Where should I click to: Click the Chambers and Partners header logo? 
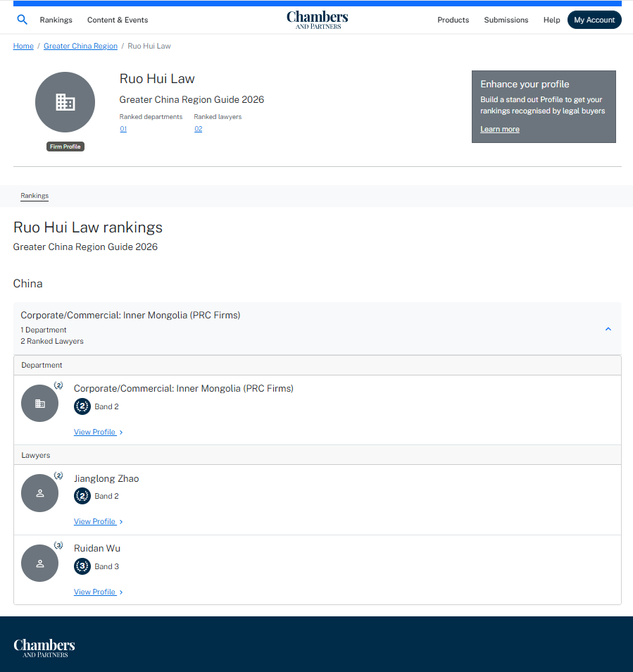(317, 20)
